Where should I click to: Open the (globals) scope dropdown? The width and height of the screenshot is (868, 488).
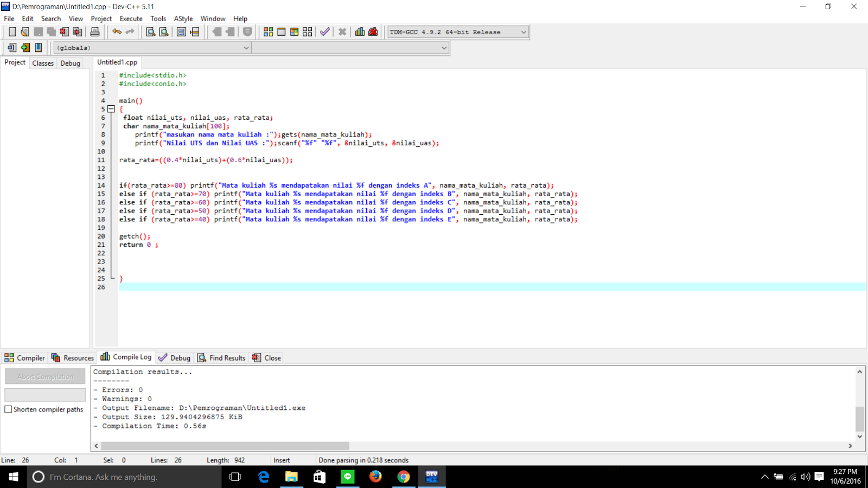[246, 48]
